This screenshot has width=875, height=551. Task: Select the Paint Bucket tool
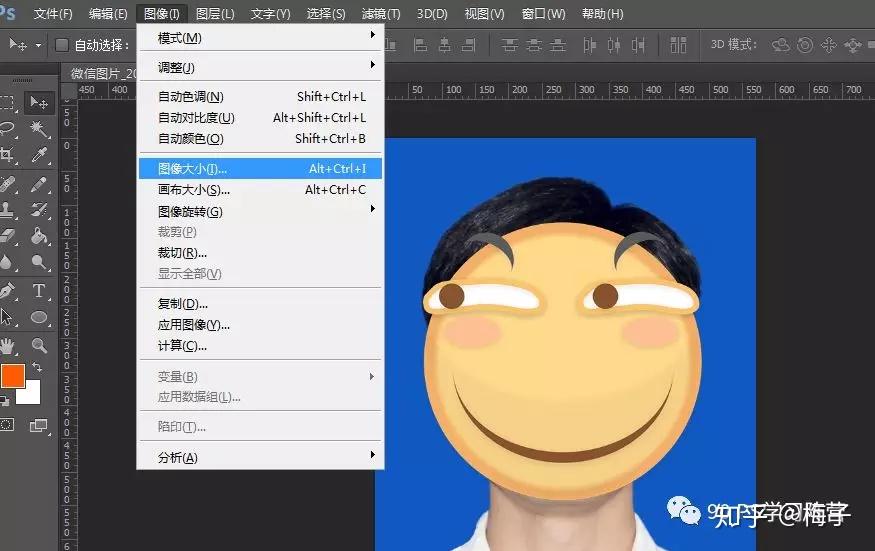[39, 236]
